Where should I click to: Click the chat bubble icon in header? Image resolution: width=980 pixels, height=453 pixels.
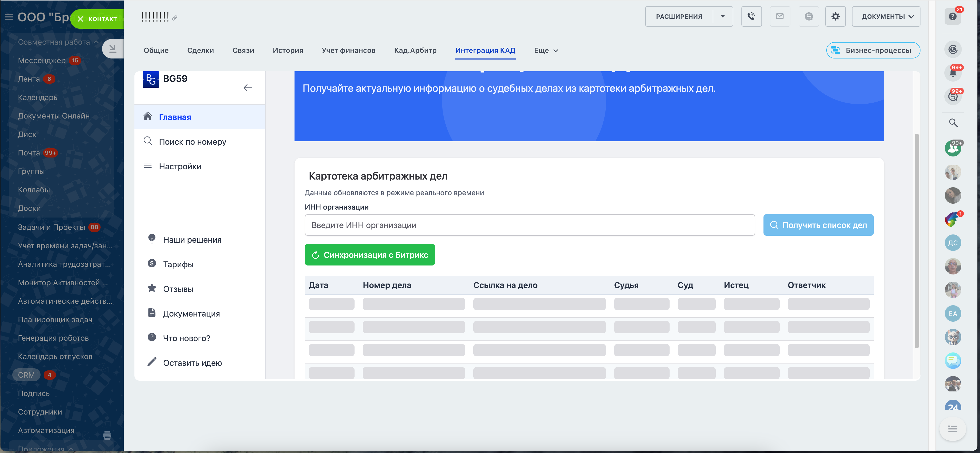point(808,16)
